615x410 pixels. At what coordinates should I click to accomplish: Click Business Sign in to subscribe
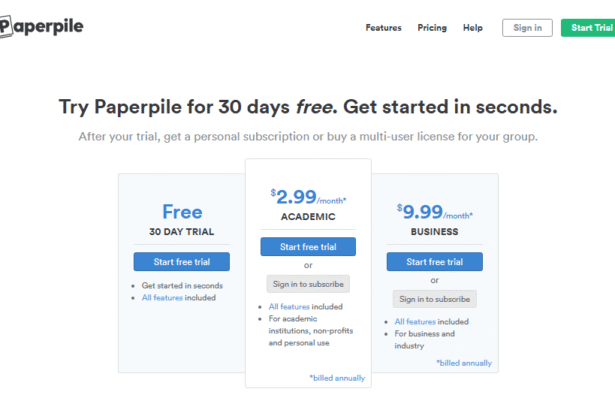435,299
